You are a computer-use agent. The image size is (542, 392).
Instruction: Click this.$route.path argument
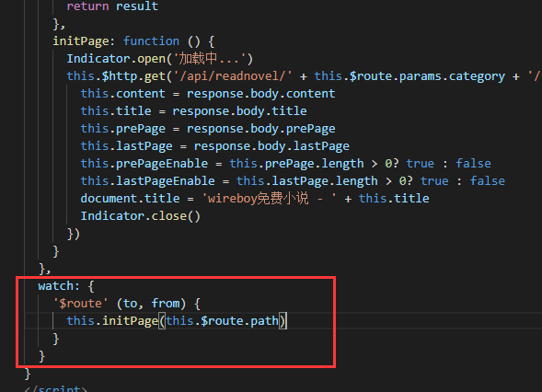click(x=222, y=321)
